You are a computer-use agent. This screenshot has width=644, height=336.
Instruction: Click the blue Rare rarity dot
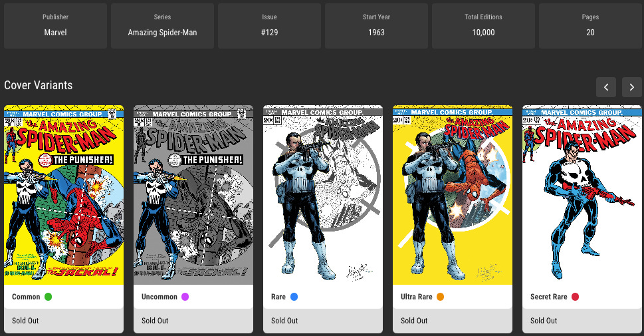point(294,297)
